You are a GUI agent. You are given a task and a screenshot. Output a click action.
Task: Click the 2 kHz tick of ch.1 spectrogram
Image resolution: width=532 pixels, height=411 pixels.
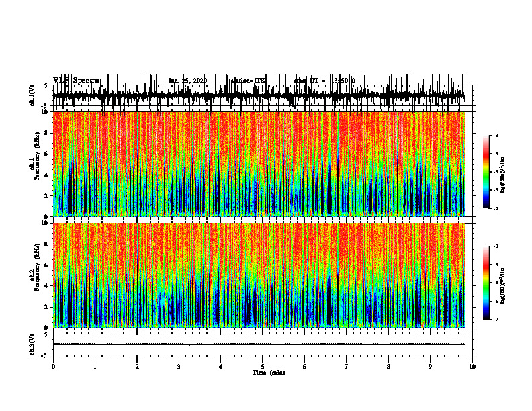coord(46,195)
